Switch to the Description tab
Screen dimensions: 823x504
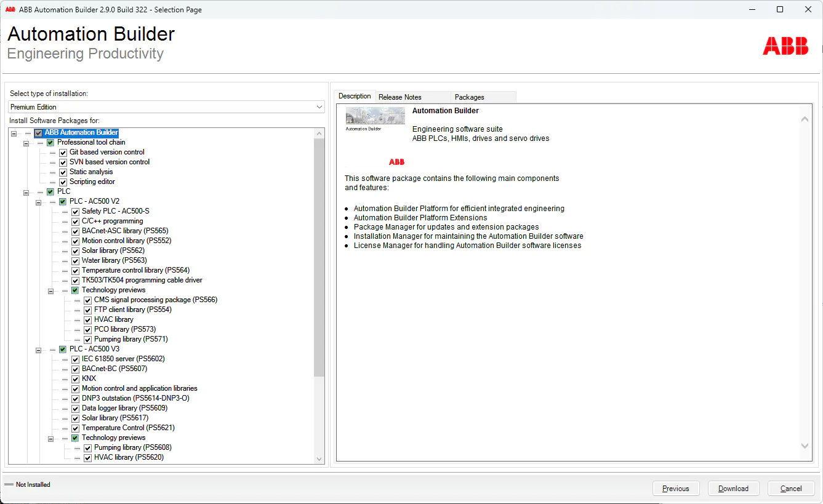(355, 96)
